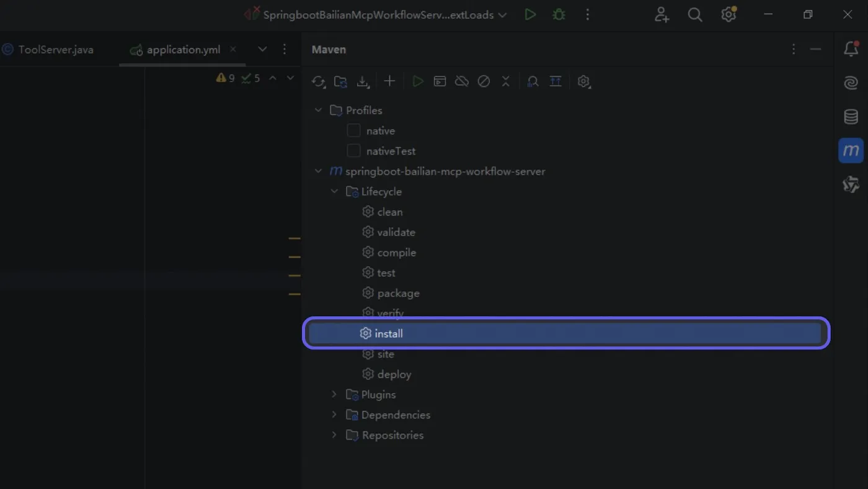This screenshot has height=489, width=868.
Task: Select the clean lifecycle goal
Action: click(x=382, y=212)
